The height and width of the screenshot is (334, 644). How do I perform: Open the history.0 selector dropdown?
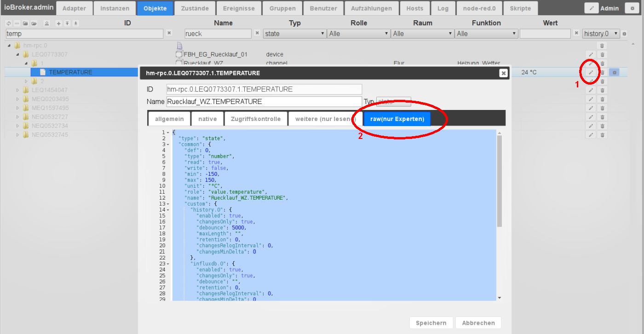(x=601, y=34)
